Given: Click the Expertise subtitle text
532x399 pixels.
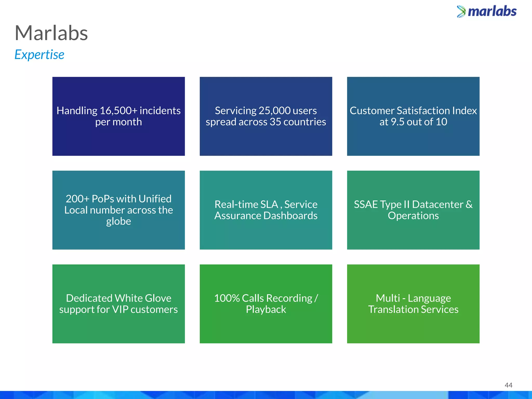Looking at the screenshot, I should [x=39, y=55].
